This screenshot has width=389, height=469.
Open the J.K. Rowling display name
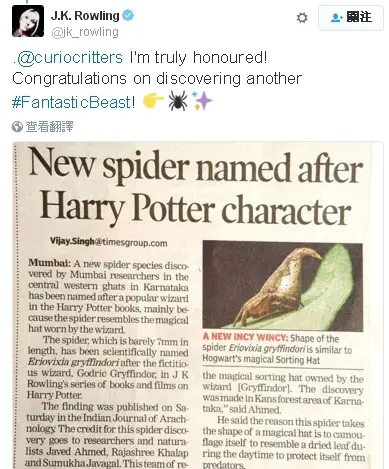click(85, 16)
